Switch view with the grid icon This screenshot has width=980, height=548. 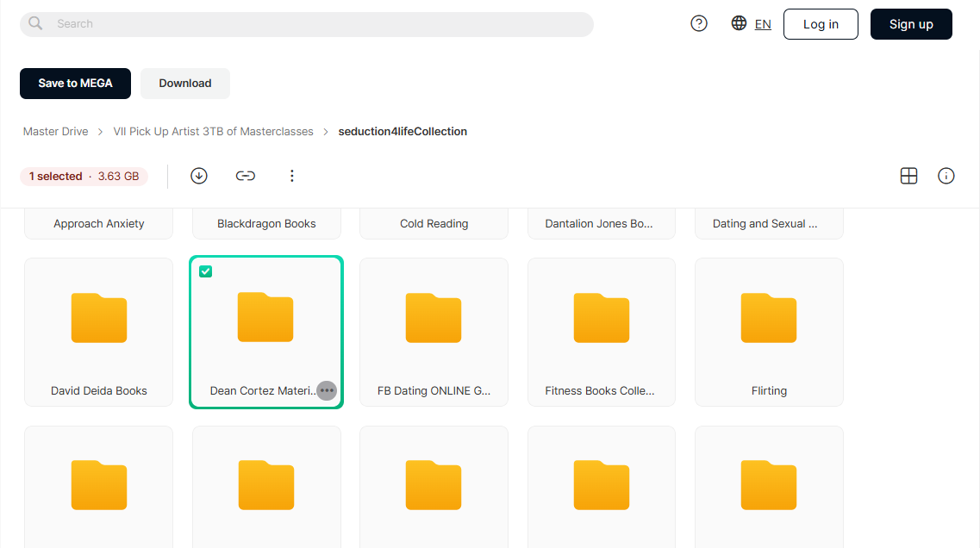908,177
